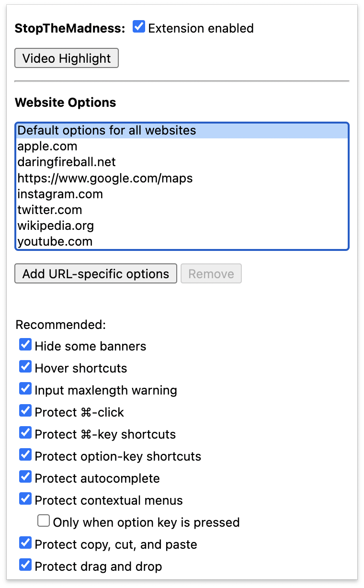
Task: Toggle Input maxlength warning option
Action: point(25,389)
